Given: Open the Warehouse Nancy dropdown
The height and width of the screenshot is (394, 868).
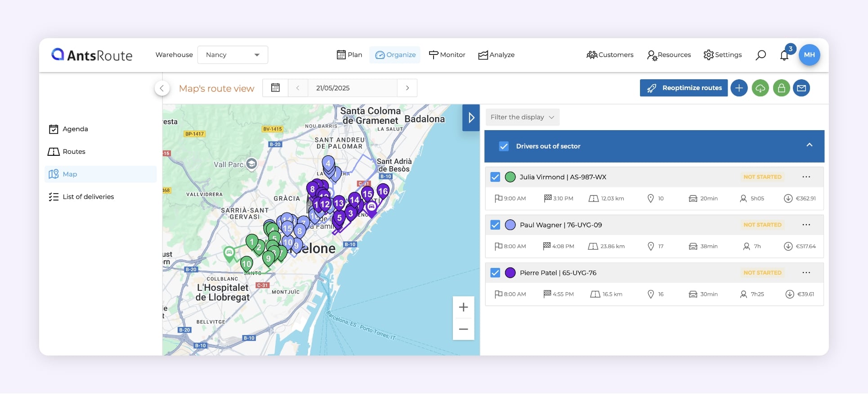Looking at the screenshot, I should (233, 55).
